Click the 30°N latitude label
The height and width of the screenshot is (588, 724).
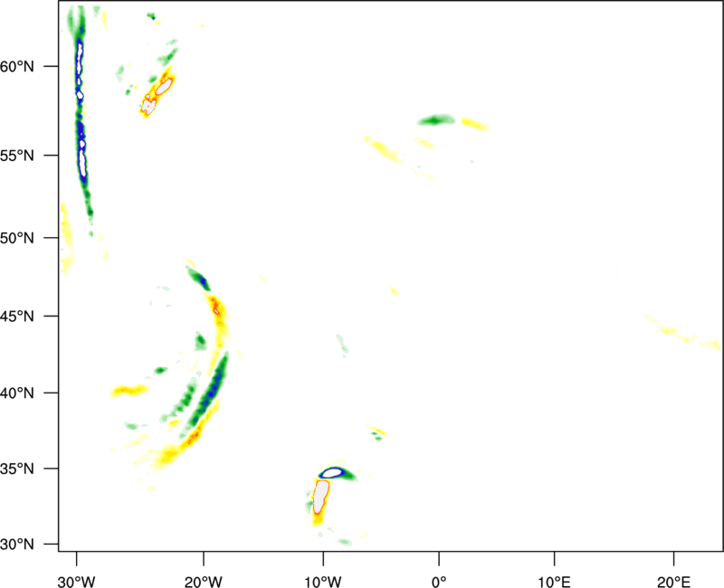pyautogui.click(x=17, y=545)
